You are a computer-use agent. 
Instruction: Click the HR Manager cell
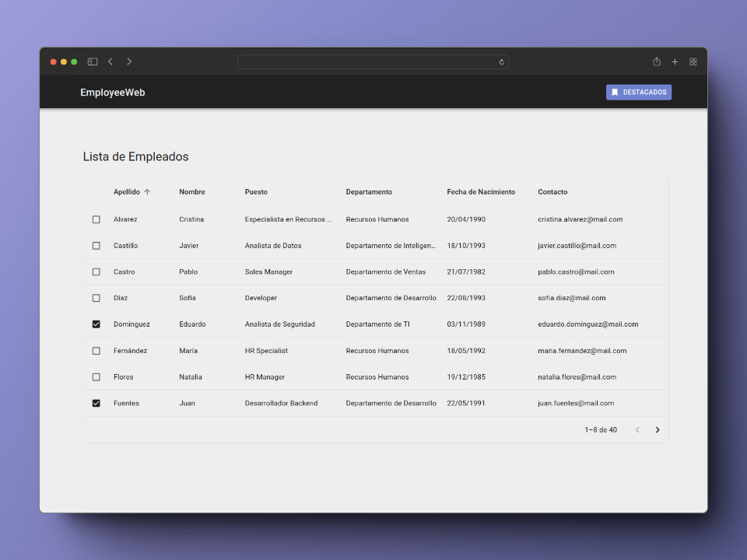(265, 377)
